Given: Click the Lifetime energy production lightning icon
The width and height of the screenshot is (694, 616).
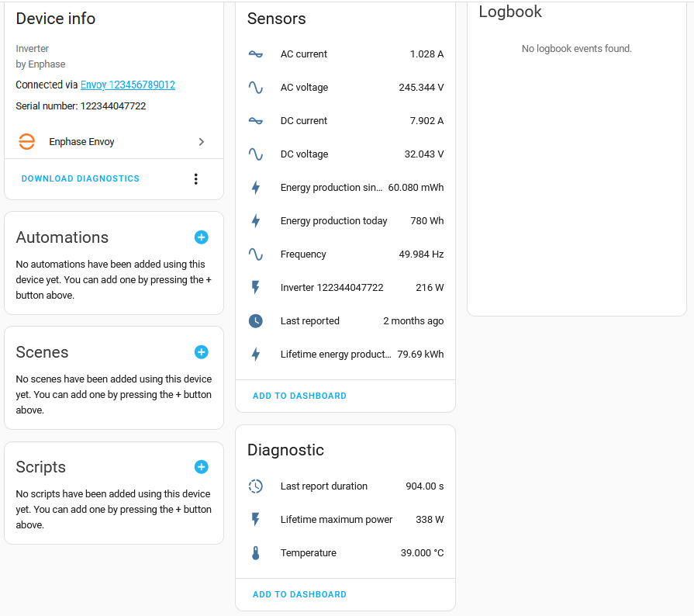Looking at the screenshot, I should [256, 355].
